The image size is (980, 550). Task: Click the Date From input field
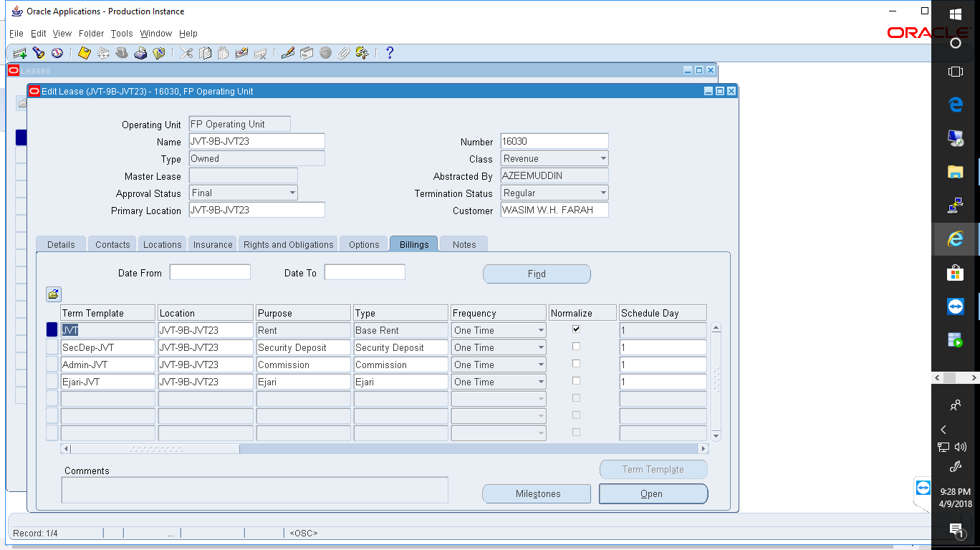[x=210, y=272]
